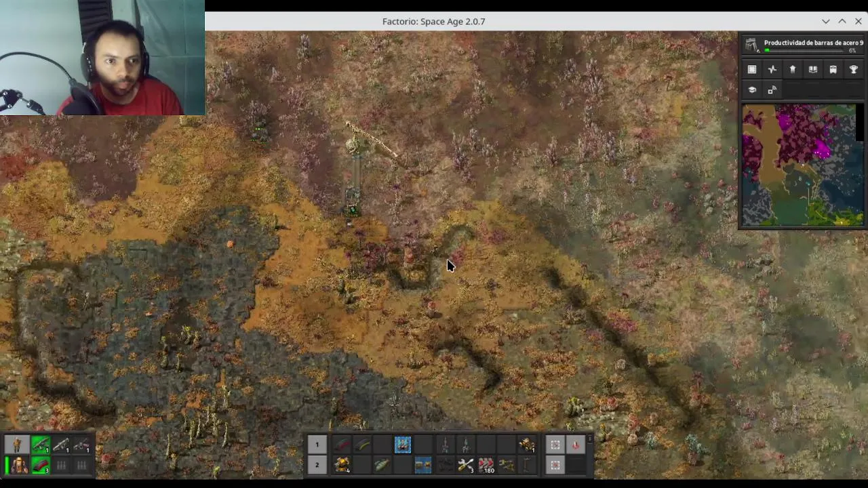Viewport: 868px width, 488px height.
Task: Open the current research steel productivity panel
Action: click(802, 45)
